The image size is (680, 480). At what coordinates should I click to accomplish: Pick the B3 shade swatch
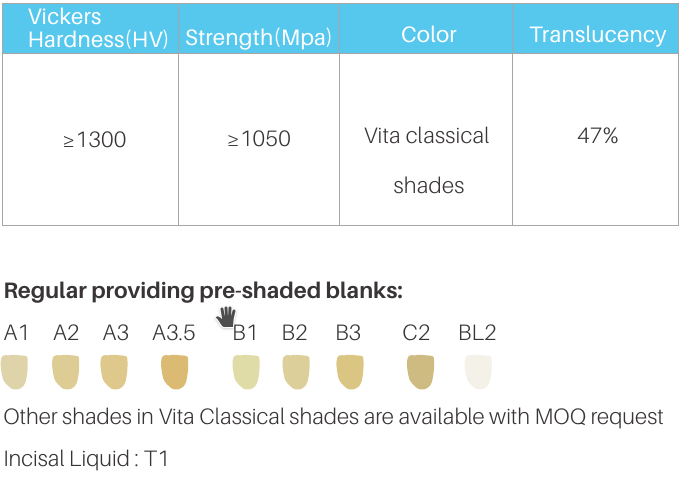click(x=349, y=372)
